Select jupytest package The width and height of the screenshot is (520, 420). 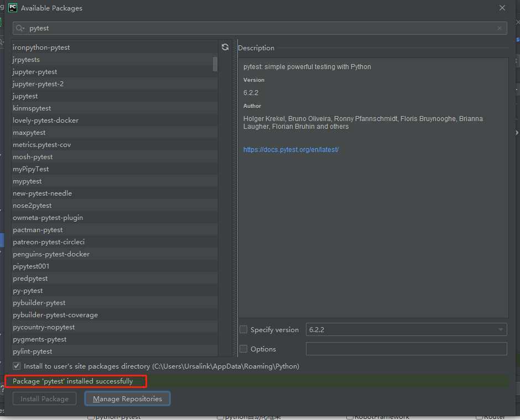click(x=115, y=96)
